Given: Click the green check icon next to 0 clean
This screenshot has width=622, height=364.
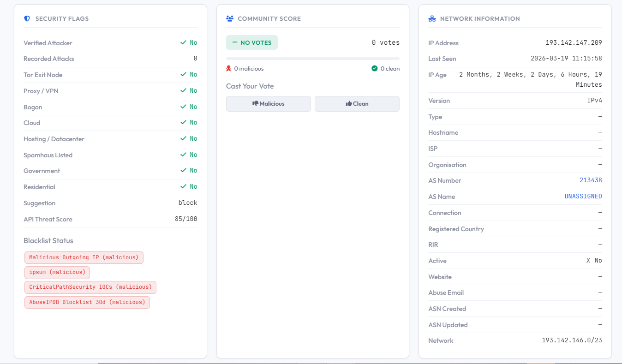Looking at the screenshot, I should (x=375, y=68).
